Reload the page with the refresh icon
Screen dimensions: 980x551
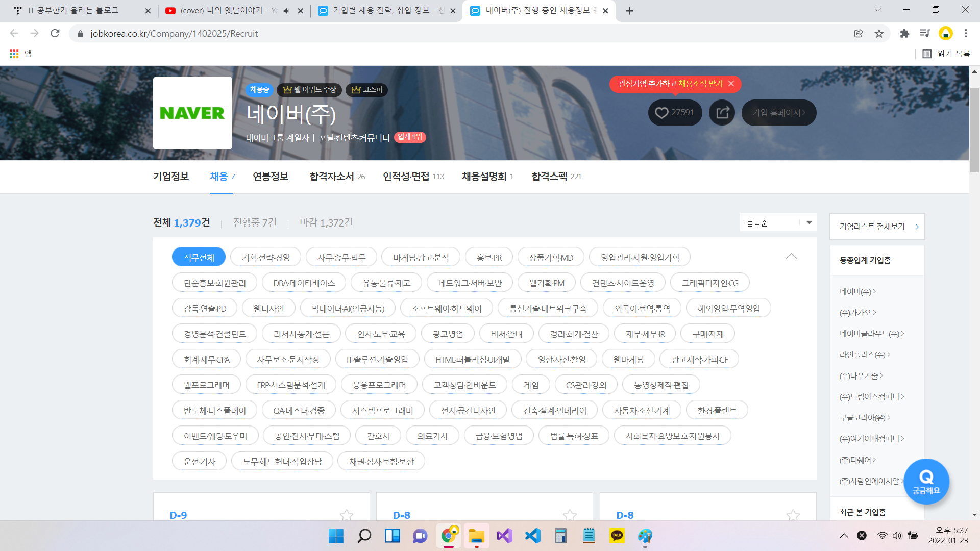pos(55,34)
